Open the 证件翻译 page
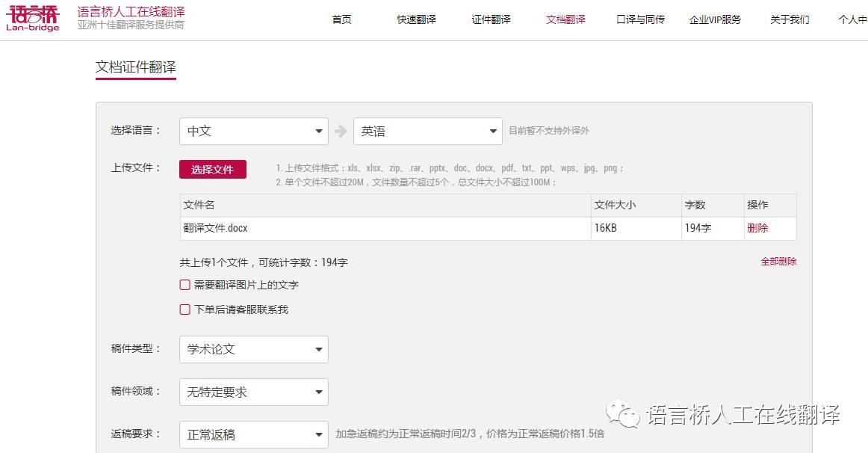Screen dimensions: 868x453 point(491,20)
